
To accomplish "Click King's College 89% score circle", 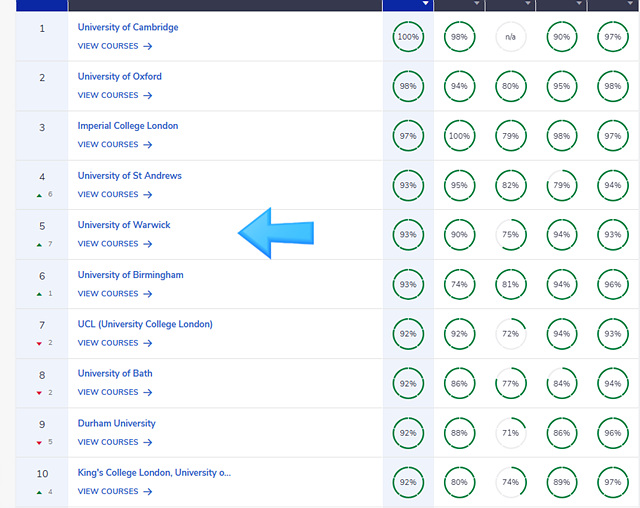I will click(x=562, y=482).
